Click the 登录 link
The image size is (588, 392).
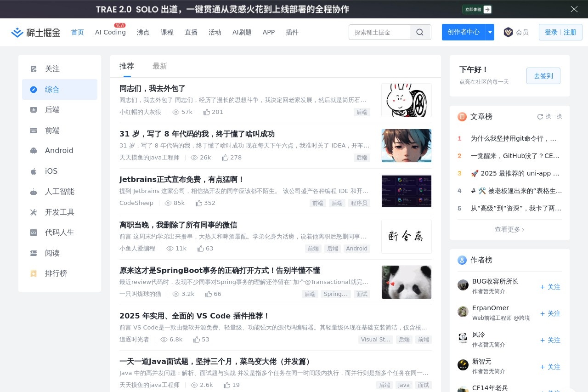(551, 32)
